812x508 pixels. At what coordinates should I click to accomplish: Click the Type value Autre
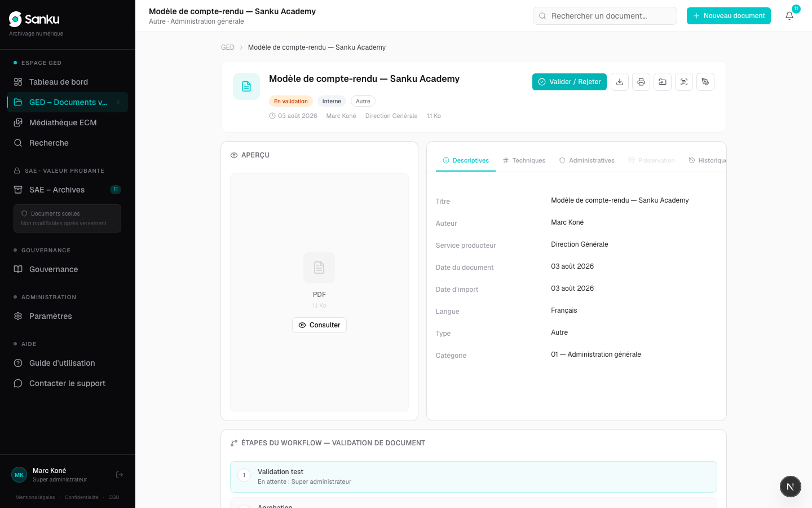tap(559, 332)
